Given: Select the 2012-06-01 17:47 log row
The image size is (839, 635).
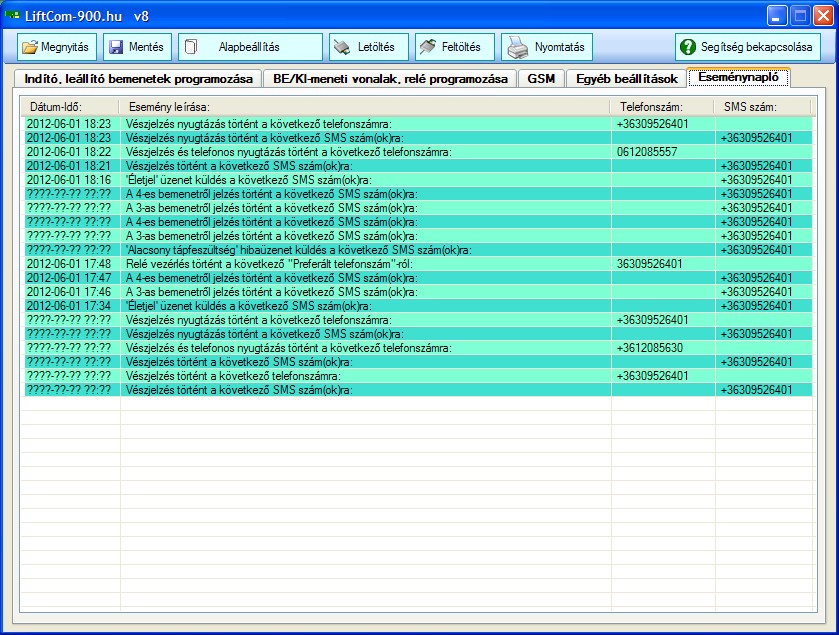Looking at the screenshot, I should (x=417, y=278).
